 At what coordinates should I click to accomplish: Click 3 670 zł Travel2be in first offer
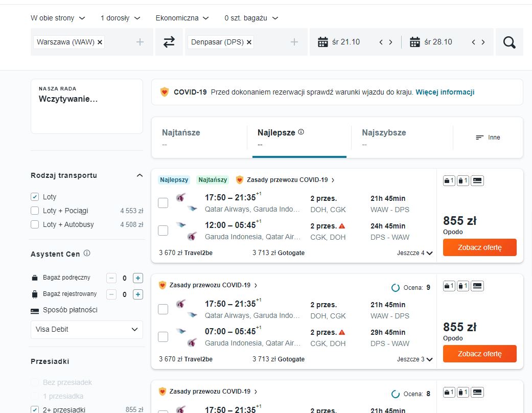186,253
